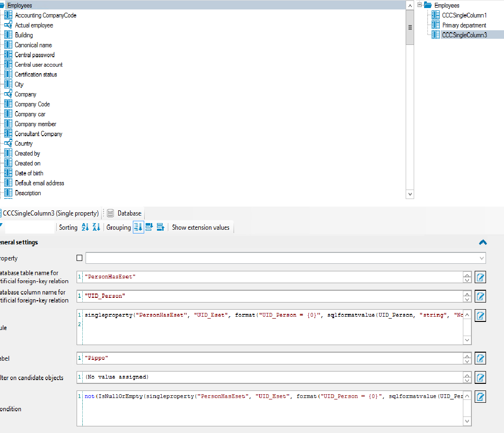The image size is (504, 433).
Task: Click the Database tab cylinder icon
Action: (110, 213)
